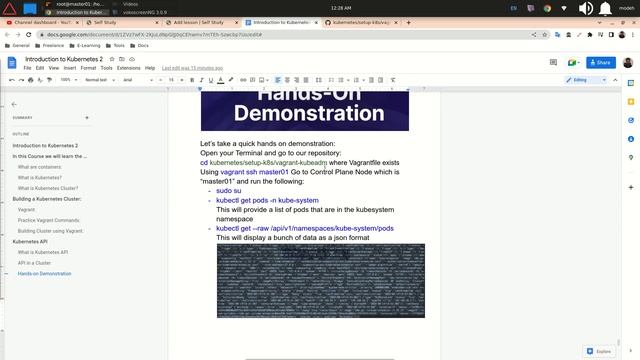Open the Google Docs home icon
The image size is (640, 360).
(x=12, y=63)
